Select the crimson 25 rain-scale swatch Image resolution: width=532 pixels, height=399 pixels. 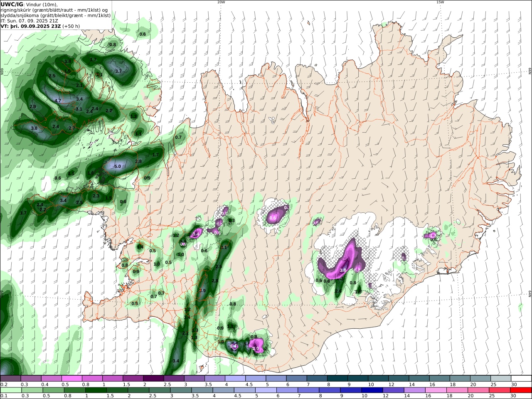(500, 390)
